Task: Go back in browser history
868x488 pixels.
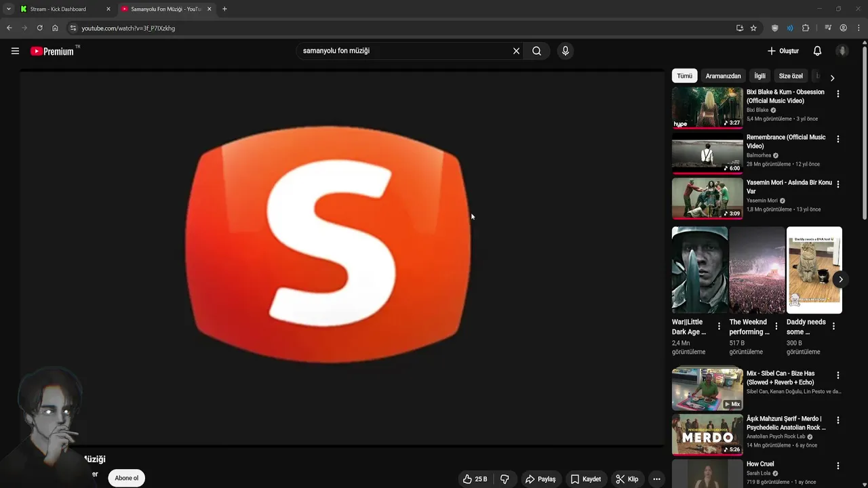Action: click(x=9, y=28)
